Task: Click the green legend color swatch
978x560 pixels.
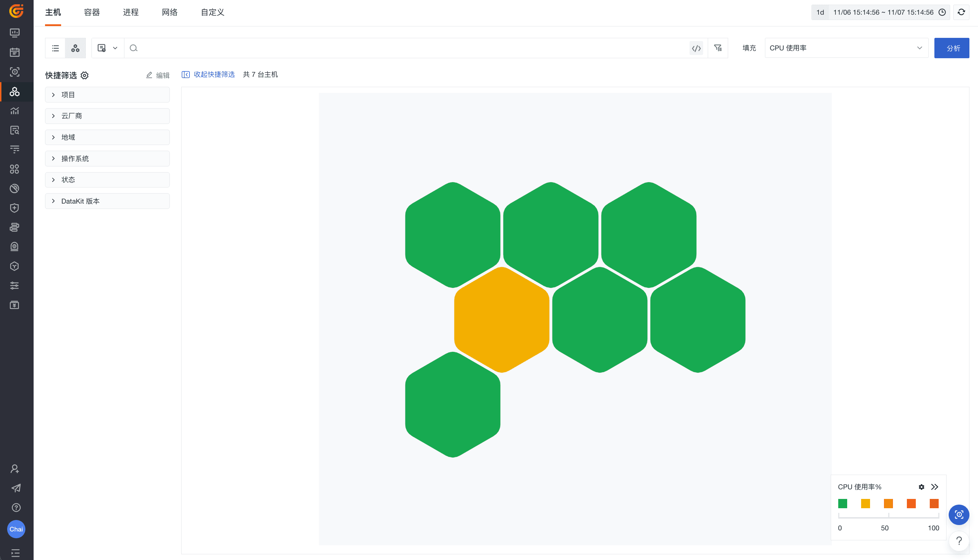Action: coord(843,504)
